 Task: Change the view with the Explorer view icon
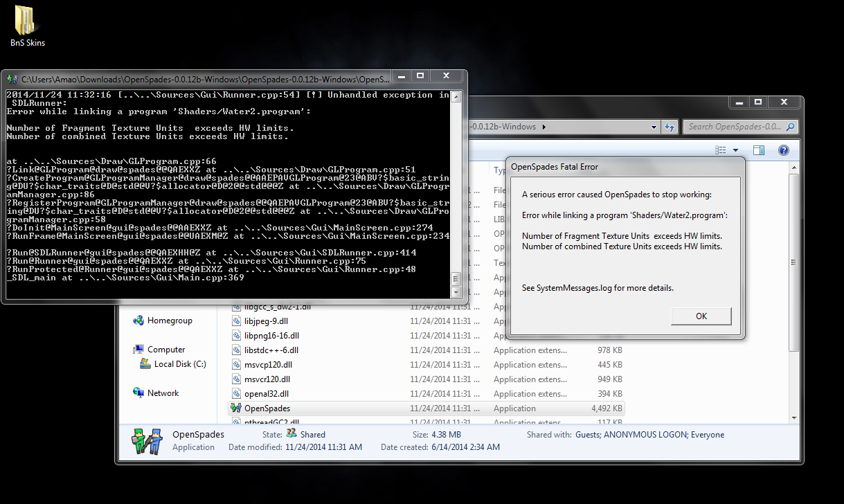[721, 150]
